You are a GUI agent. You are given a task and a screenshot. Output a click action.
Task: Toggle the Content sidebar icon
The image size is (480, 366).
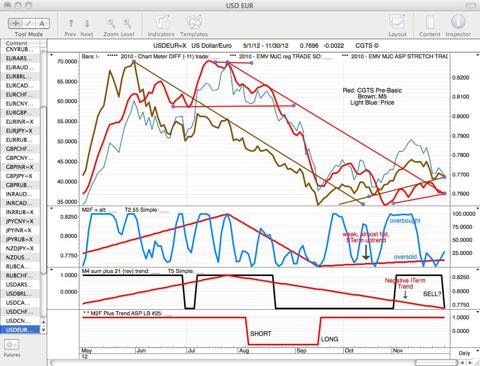tap(430, 23)
